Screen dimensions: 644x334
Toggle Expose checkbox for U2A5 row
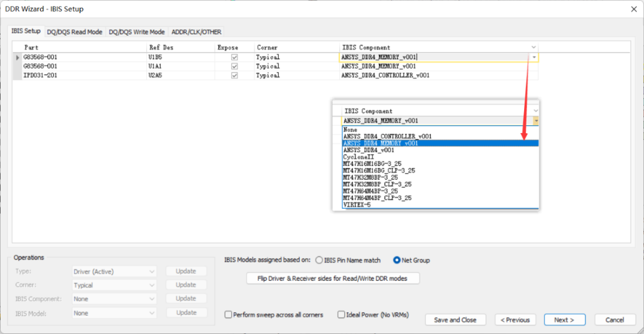point(234,76)
